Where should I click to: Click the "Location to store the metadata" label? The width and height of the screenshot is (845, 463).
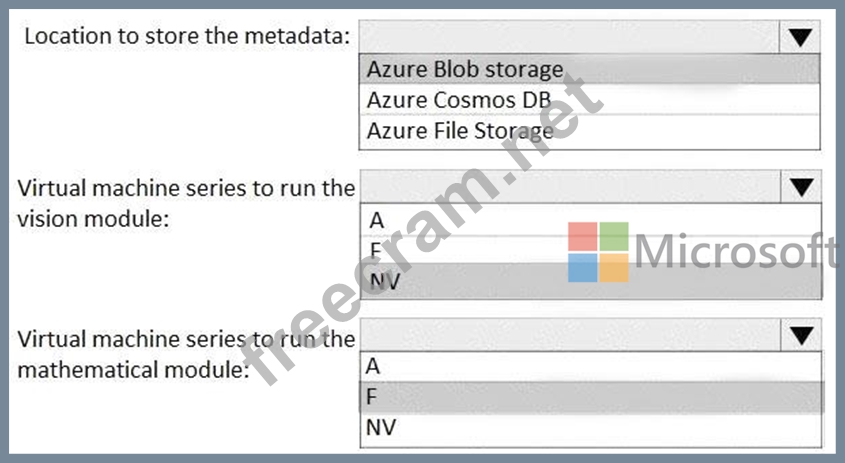[x=187, y=37]
